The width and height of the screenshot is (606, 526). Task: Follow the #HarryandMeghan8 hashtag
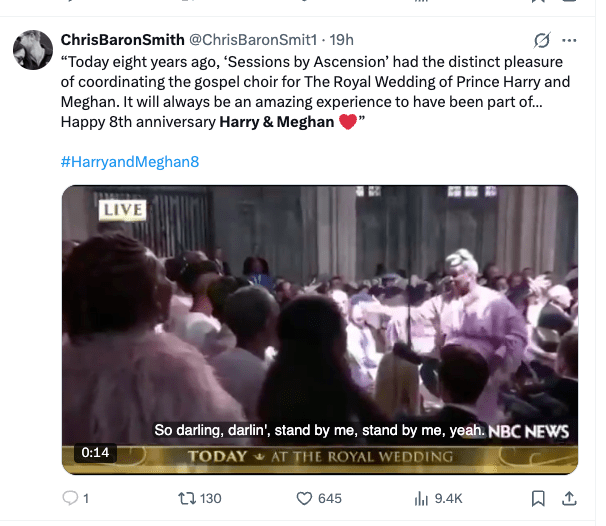pos(130,162)
